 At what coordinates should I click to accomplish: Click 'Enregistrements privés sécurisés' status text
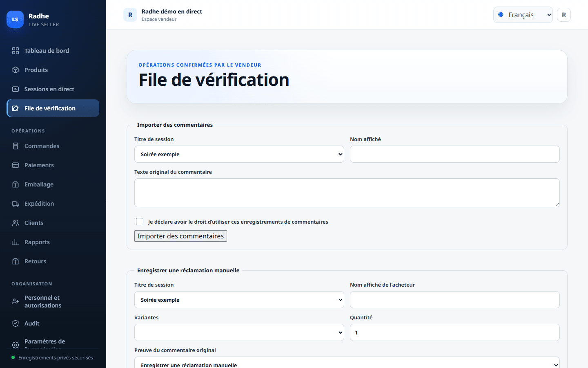pyautogui.click(x=56, y=358)
